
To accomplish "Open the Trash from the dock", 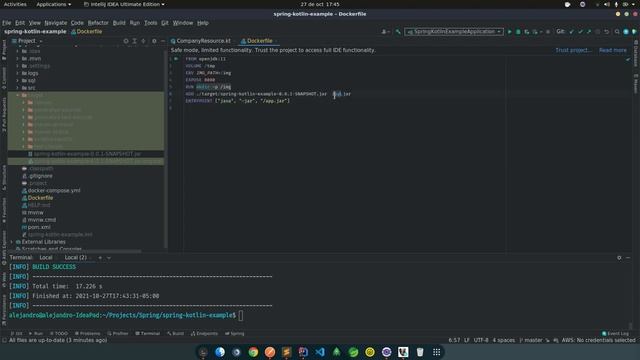I will 420,352.
